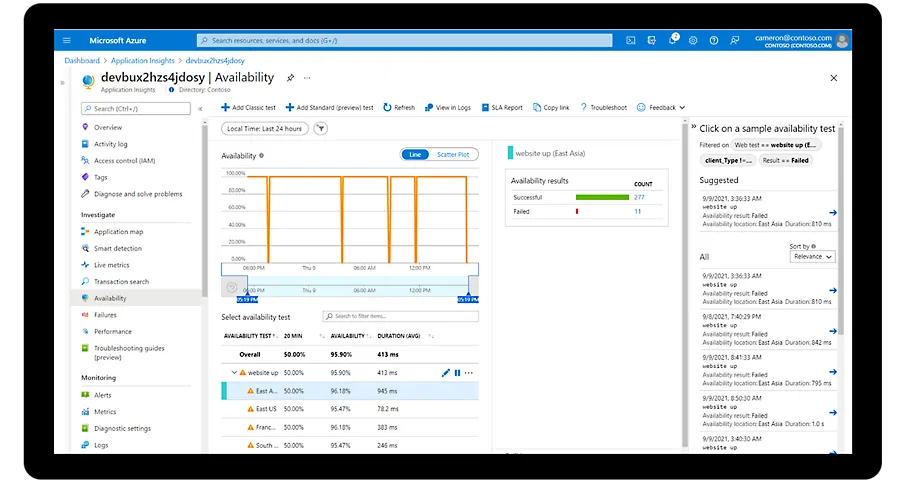Screen dimensions: 905x483
Task: Open the Sort by Relevance dropdown
Action: 812,256
